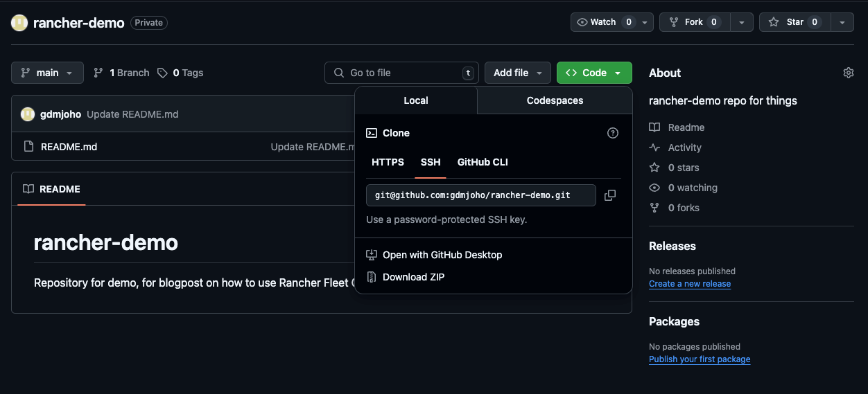Open the Packages heading link

(x=674, y=321)
